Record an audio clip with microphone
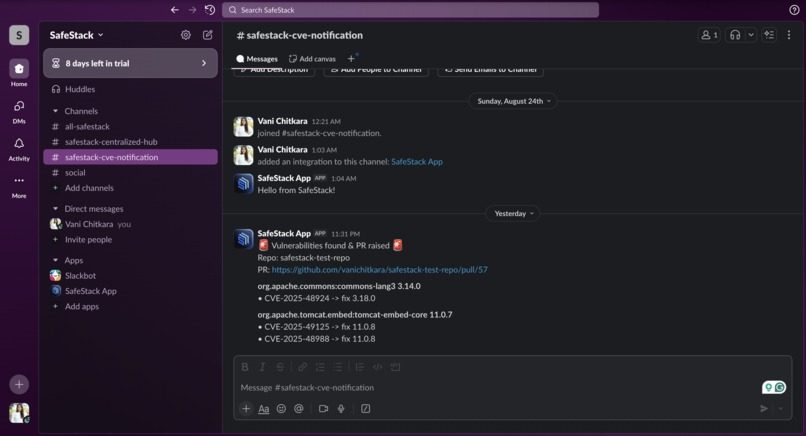This screenshot has height=436, width=806. (x=341, y=408)
